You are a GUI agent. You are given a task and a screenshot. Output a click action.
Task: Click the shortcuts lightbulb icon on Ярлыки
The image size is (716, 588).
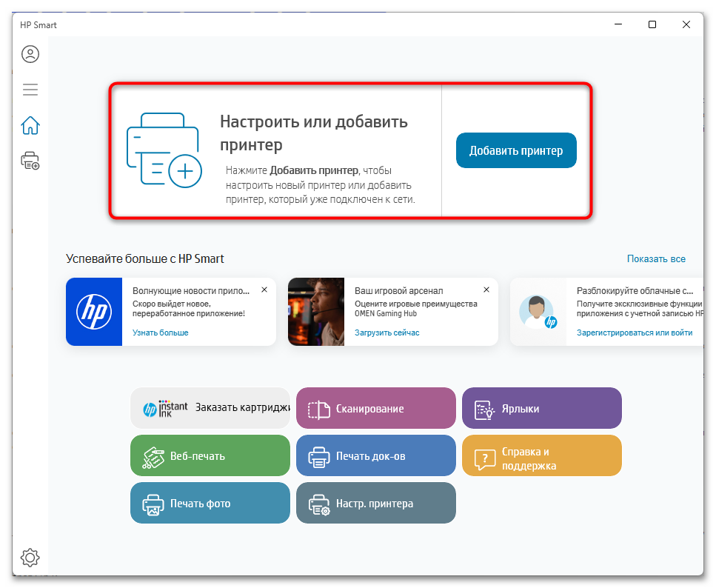484,410
